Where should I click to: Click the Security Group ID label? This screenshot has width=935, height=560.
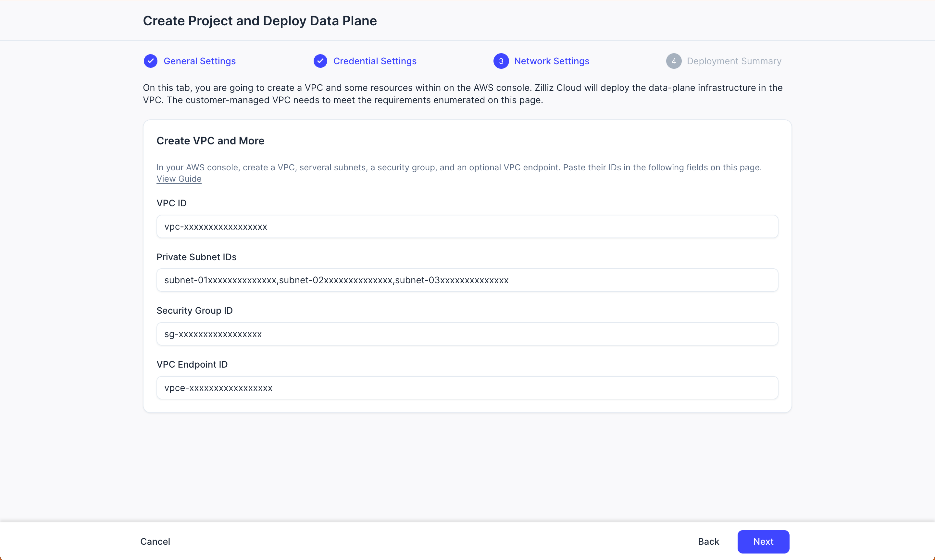tap(194, 311)
